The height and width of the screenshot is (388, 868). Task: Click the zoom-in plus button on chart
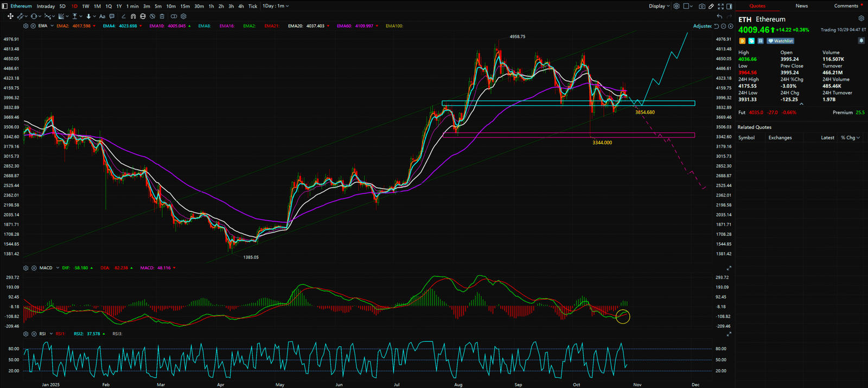click(731, 26)
